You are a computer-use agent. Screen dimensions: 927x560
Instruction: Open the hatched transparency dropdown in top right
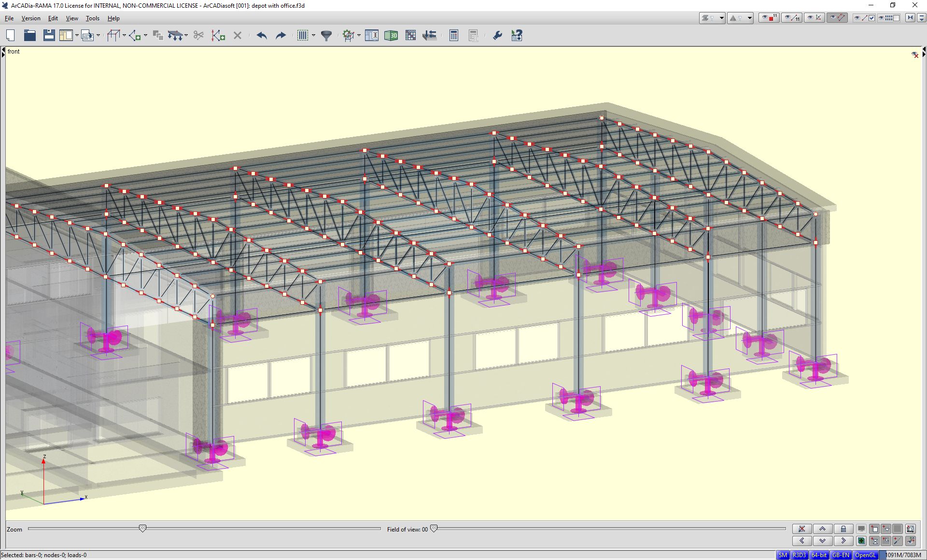pos(721,18)
